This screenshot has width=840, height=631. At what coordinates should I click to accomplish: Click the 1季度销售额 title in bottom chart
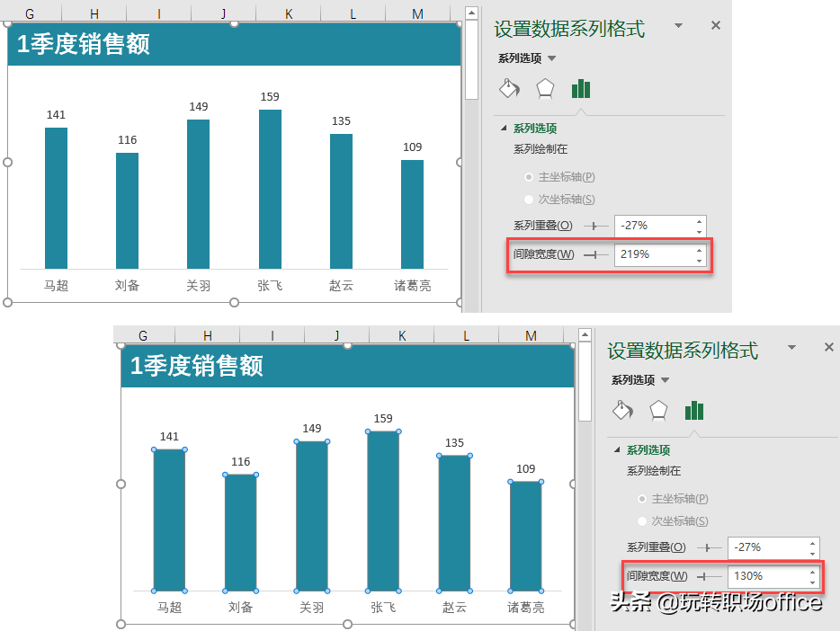[197, 366]
